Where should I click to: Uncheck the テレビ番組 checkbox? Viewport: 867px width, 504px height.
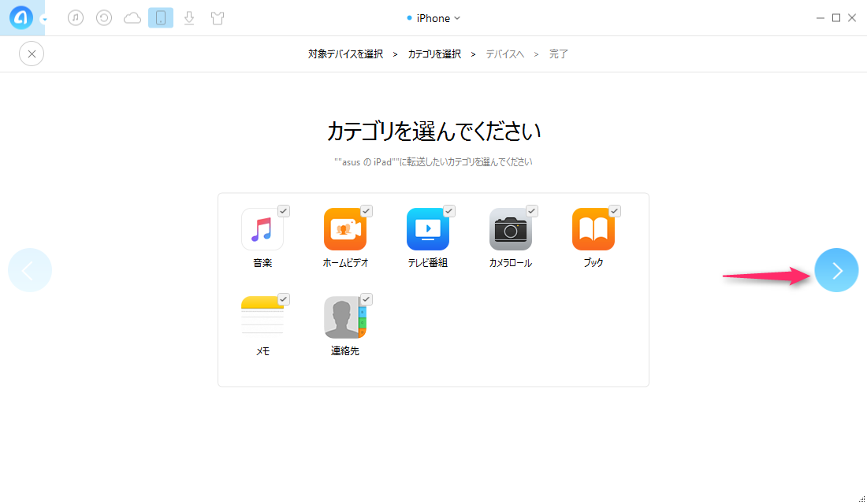[x=449, y=211]
